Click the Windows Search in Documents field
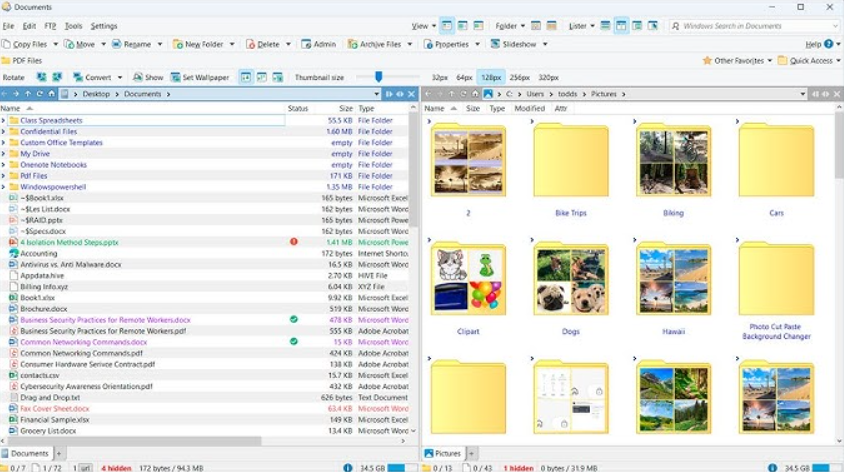 754,25
